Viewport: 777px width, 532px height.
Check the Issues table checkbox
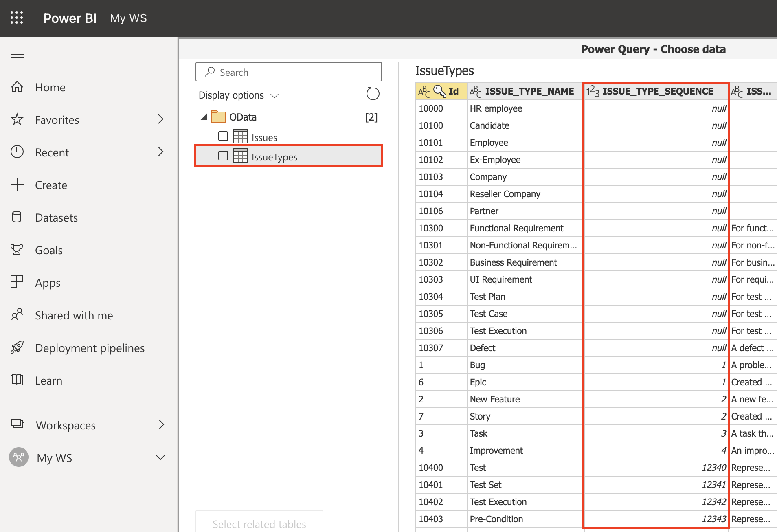223,136
